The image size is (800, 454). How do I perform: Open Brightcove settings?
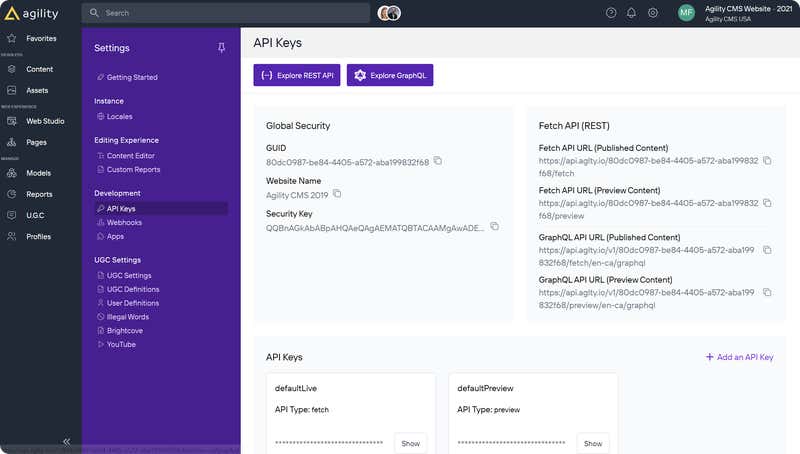(120, 331)
